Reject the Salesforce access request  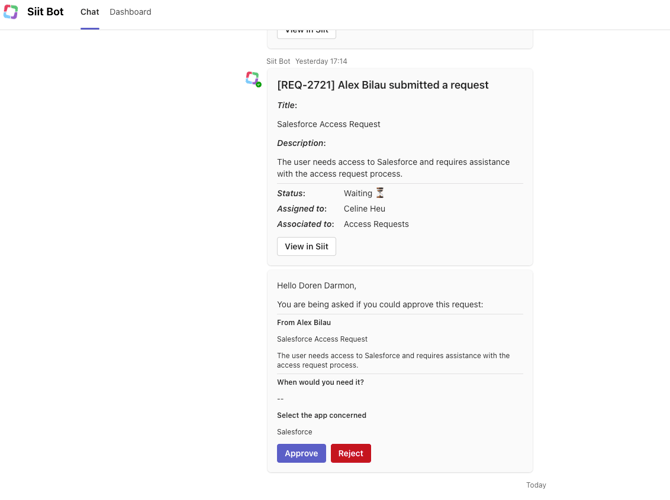tap(350, 453)
